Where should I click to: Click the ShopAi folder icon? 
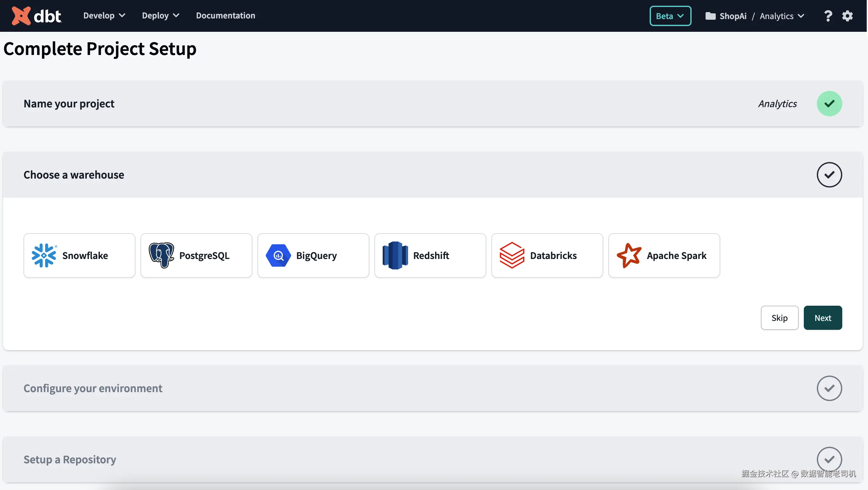click(x=710, y=16)
